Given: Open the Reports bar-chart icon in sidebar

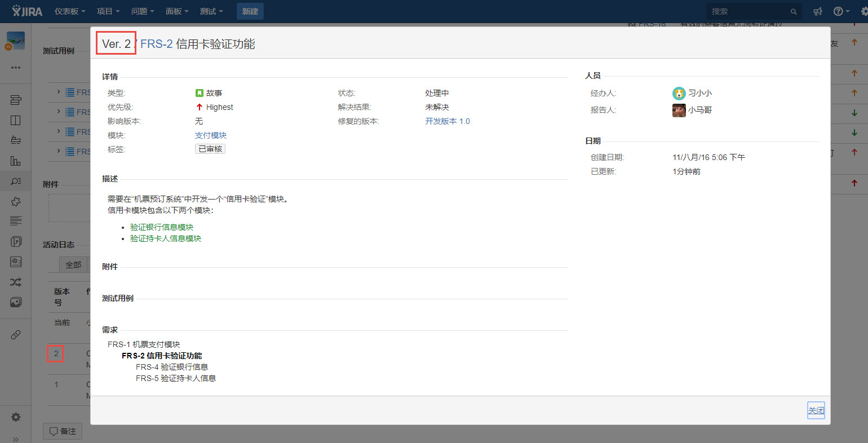Looking at the screenshot, I should (x=16, y=161).
